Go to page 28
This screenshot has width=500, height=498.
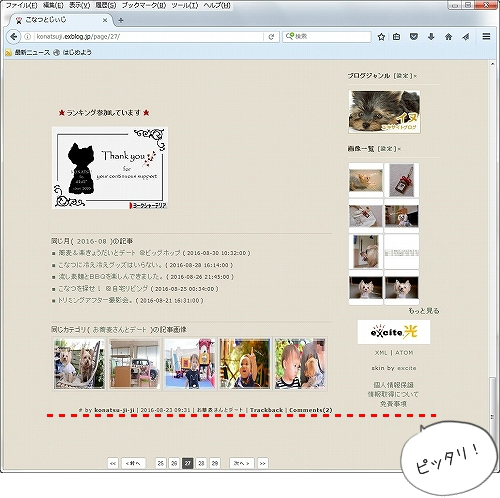tap(201, 463)
